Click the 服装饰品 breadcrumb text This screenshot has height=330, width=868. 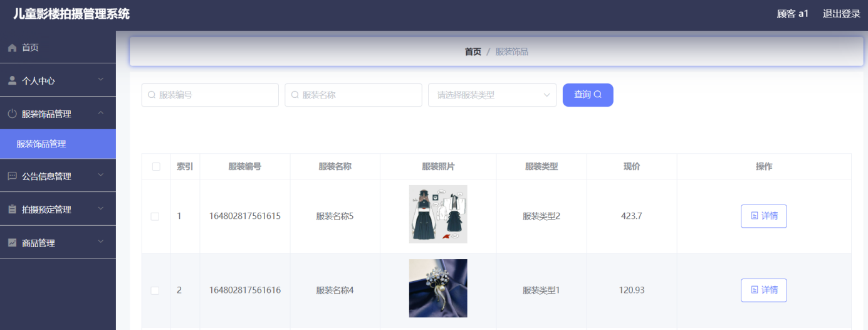tap(512, 51)
